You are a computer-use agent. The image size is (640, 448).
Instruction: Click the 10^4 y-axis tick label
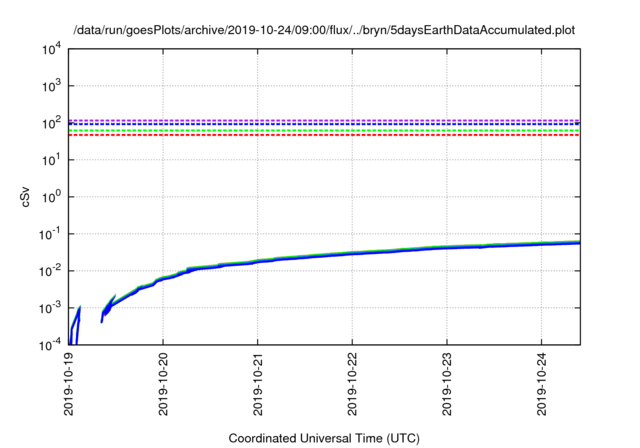coord(52,49)
